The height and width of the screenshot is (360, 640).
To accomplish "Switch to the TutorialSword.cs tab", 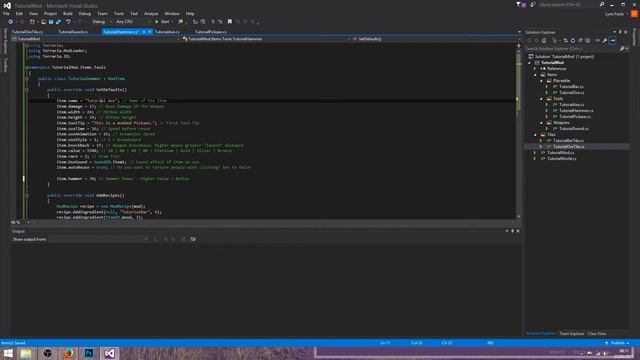I will pos(73,32).
